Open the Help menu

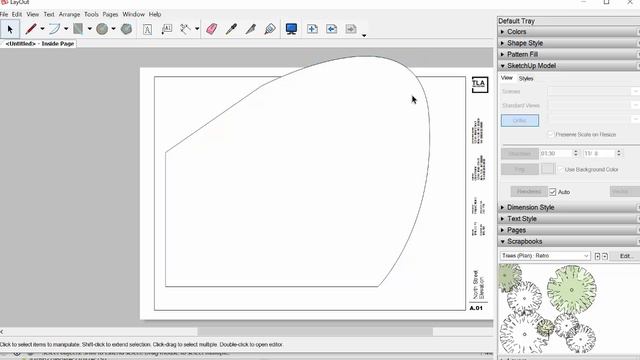point(155,14)
